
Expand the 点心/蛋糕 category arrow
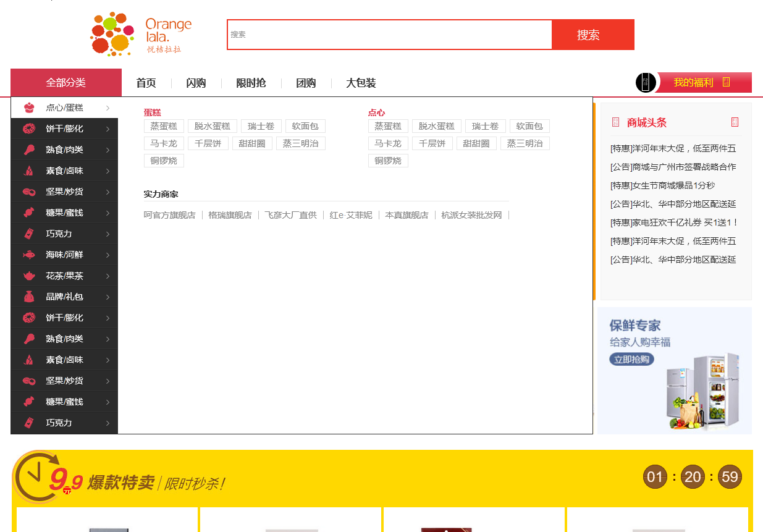(x=107, y=108)
